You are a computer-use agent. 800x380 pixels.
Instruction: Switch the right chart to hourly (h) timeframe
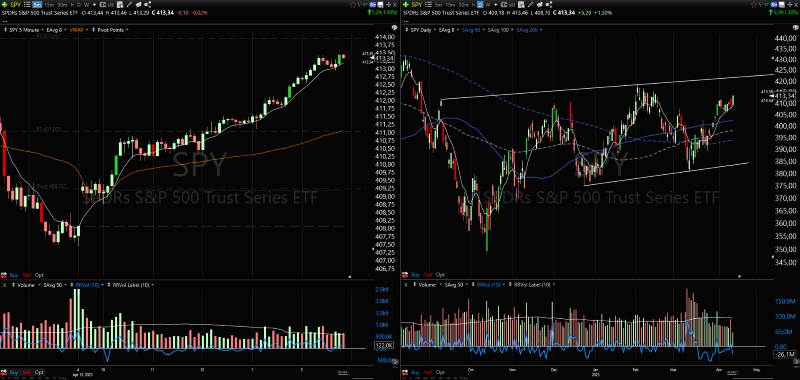click(x=473, y=5)
